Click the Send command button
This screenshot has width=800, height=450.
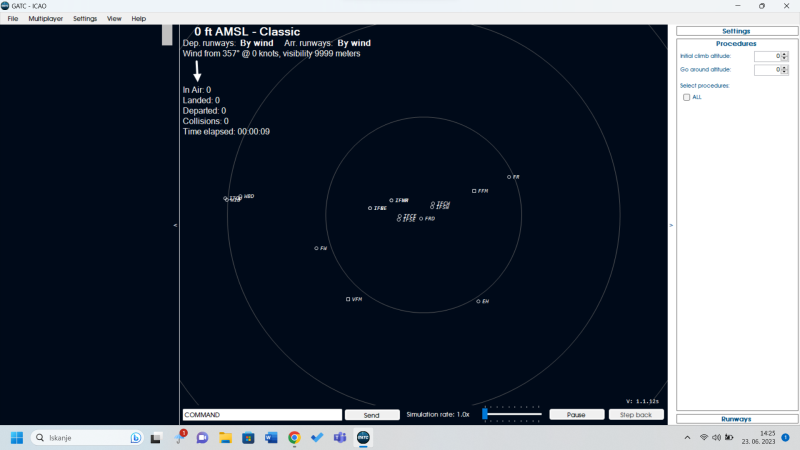pyautogui.click(x=372, y=415)
